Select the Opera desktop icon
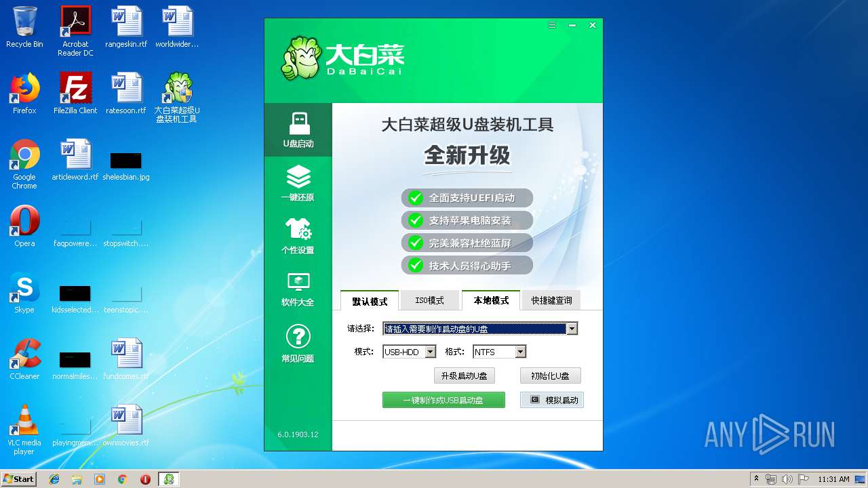 pos(24,226)
